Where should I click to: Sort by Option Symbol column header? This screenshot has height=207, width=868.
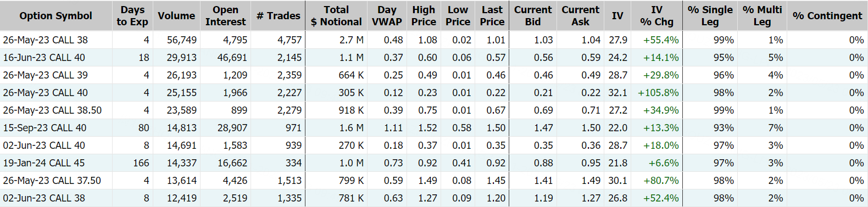[55, 16]
